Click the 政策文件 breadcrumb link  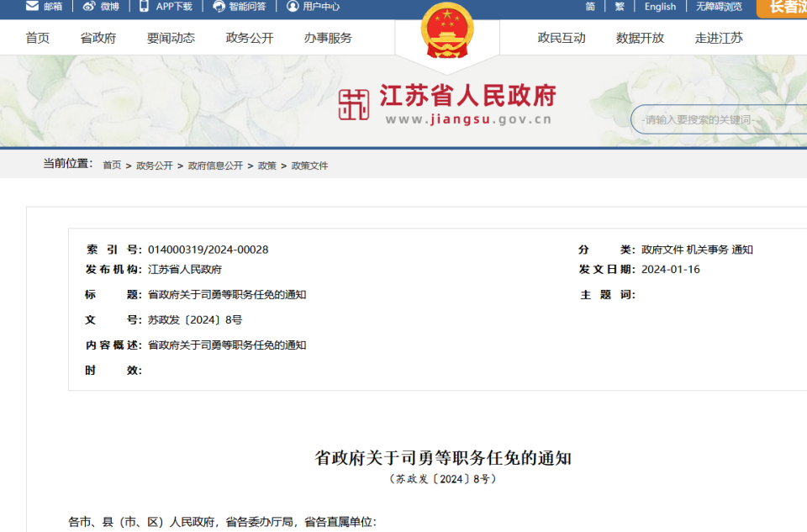coord(310,166)
